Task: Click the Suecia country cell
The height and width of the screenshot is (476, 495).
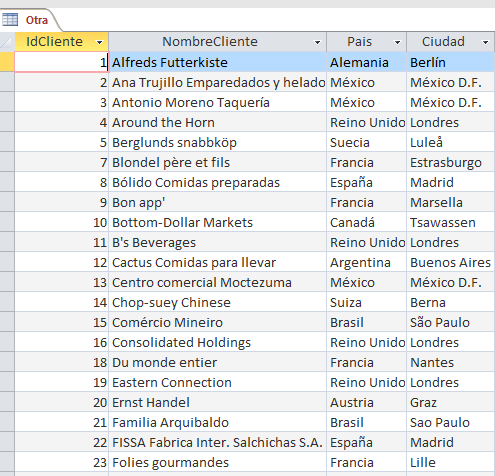Action: 367,142
